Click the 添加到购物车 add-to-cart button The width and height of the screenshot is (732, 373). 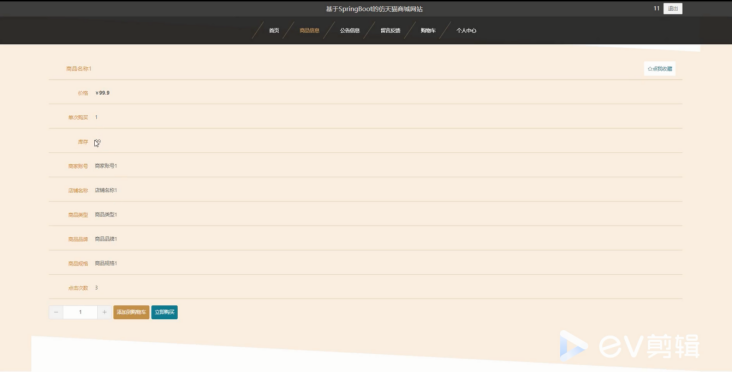(x=131, y=312)
